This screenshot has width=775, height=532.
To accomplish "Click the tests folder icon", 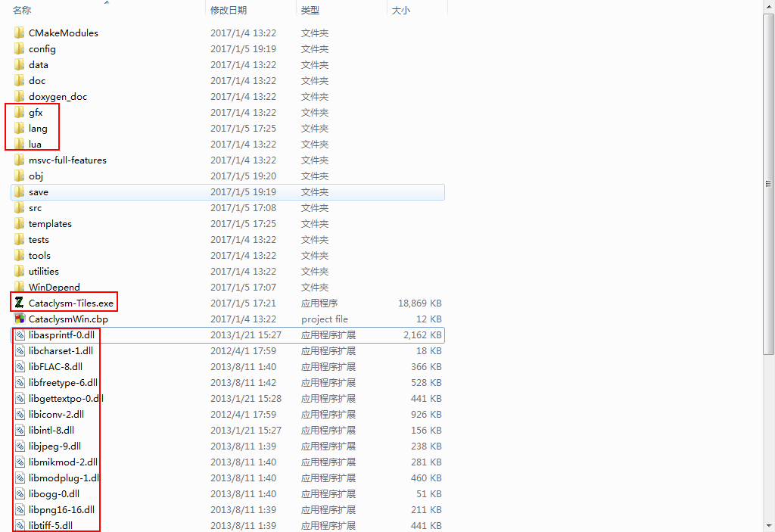I will point(19,239).
